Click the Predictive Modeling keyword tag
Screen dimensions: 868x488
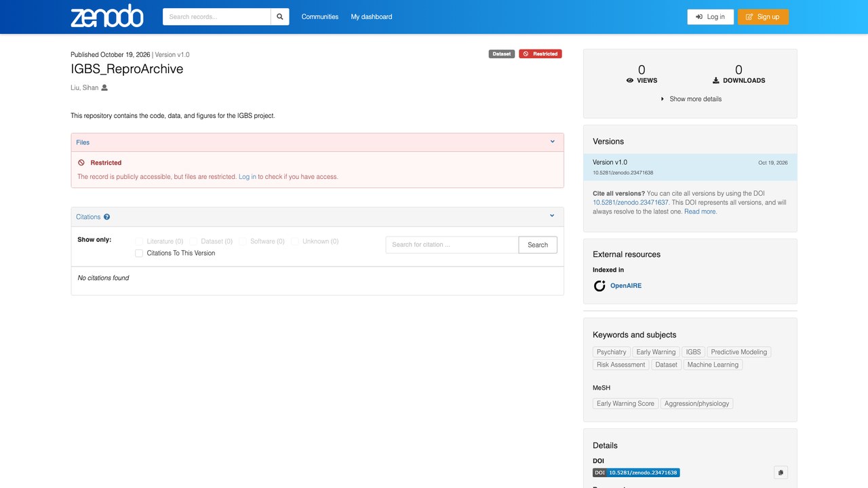(739, 352)
